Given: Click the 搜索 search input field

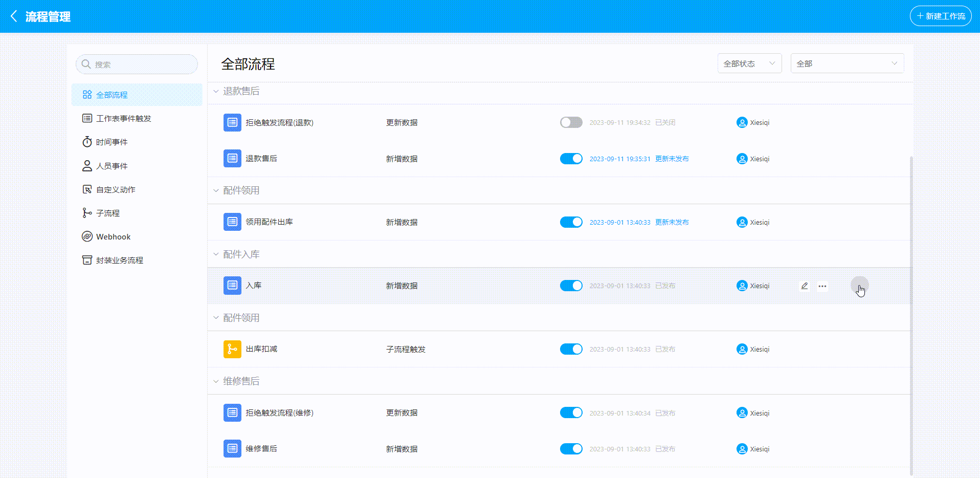Looking at the screenshot, I should [x=137, y=64].
